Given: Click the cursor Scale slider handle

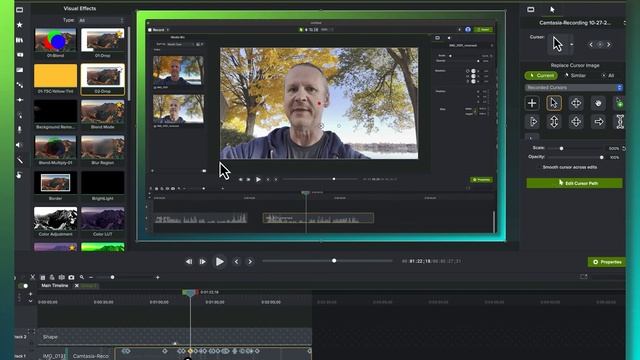Looking at the screenshot, I should 562,148.
